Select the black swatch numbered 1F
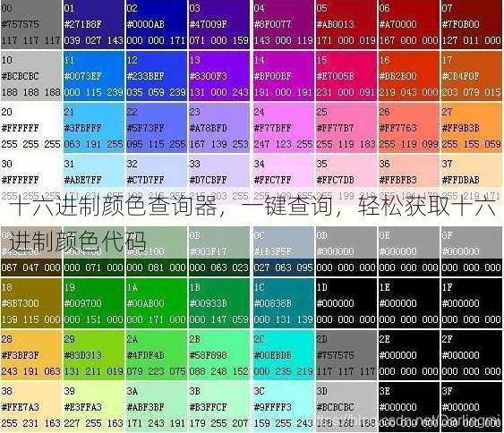Screen dimensions: 504x433 coord(471,303)
